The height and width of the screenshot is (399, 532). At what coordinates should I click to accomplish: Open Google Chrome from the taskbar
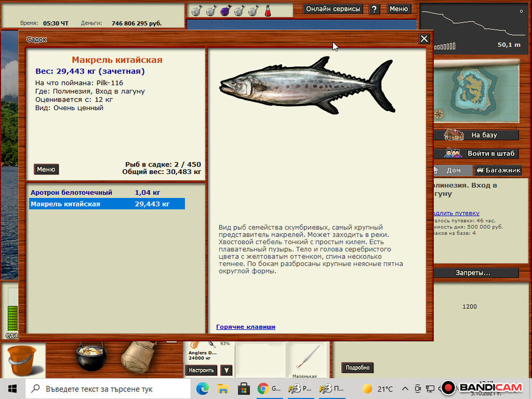(x=262, y=389)
